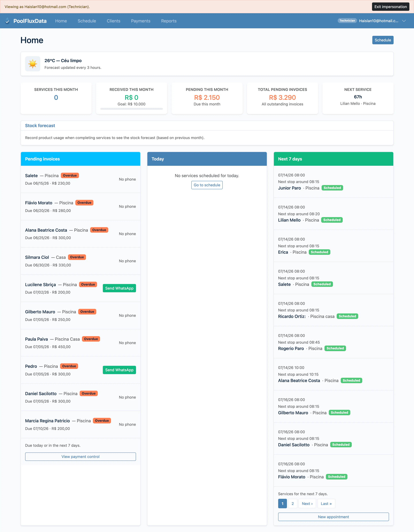This screenshot has width=414, height=532.
Task: Click the Haislan10@hotmail.c... account name
Action: point(379,21)
